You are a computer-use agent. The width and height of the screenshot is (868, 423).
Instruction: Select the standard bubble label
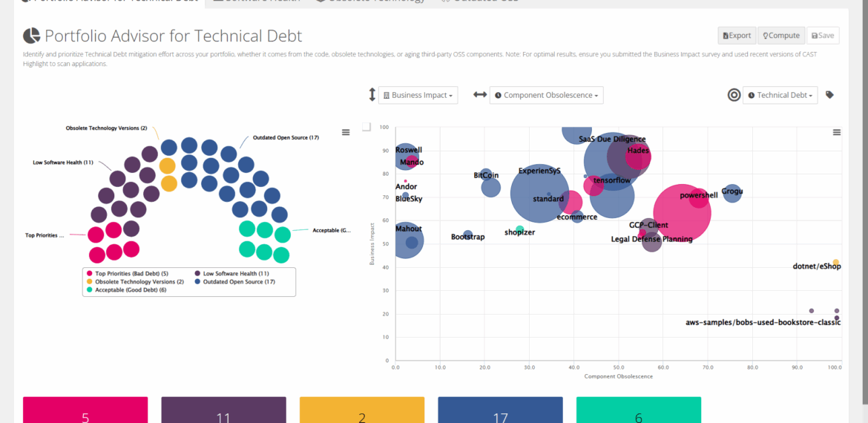coord(548,198)
